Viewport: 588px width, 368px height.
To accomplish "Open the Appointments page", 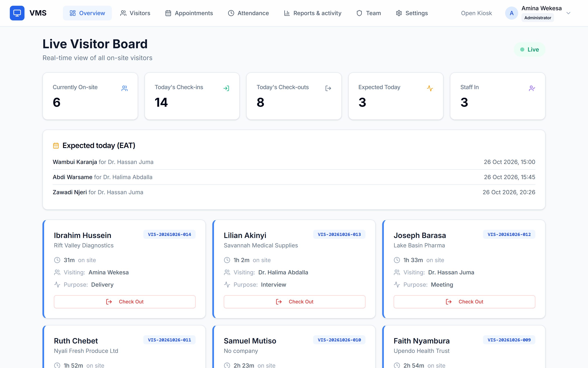I will tap(189, 13).
